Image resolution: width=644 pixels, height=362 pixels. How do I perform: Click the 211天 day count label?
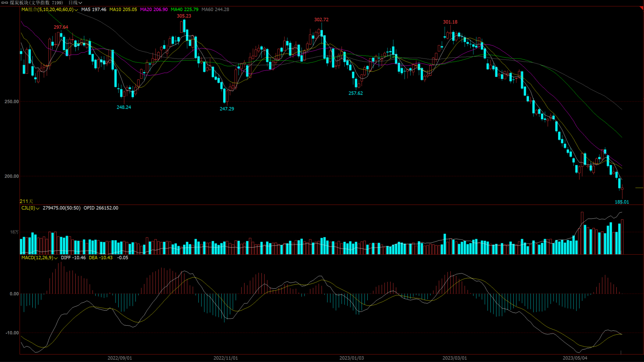27,201
